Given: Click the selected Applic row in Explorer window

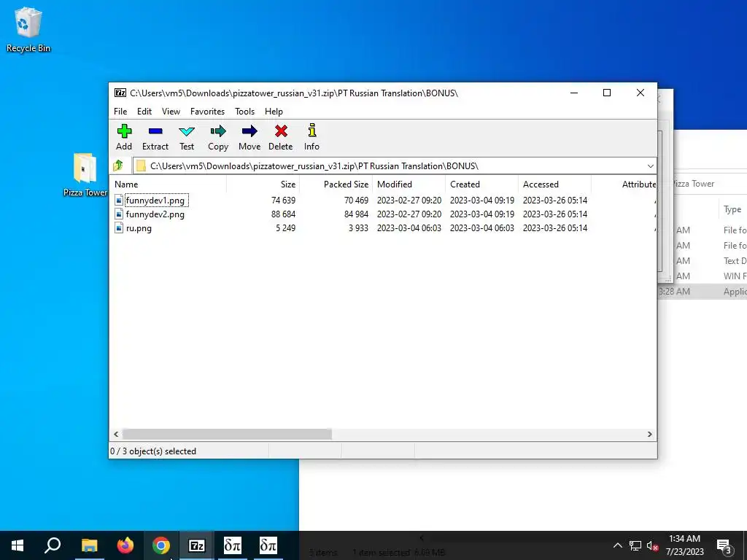Looking at the screenshot, I should point(703,292).
